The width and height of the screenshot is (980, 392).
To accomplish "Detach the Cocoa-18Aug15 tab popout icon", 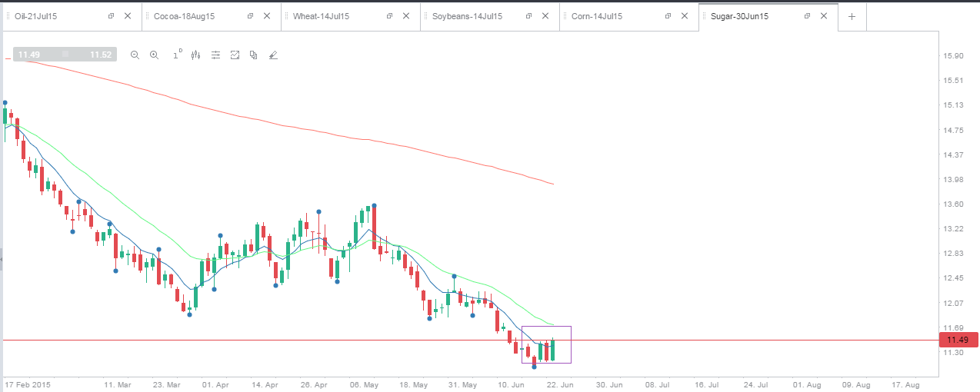I will click(x=250, y=16).
